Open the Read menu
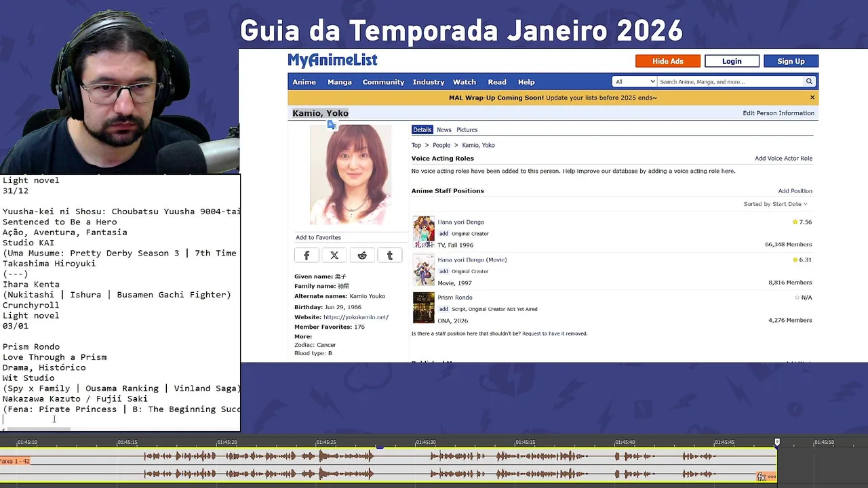 497,82
